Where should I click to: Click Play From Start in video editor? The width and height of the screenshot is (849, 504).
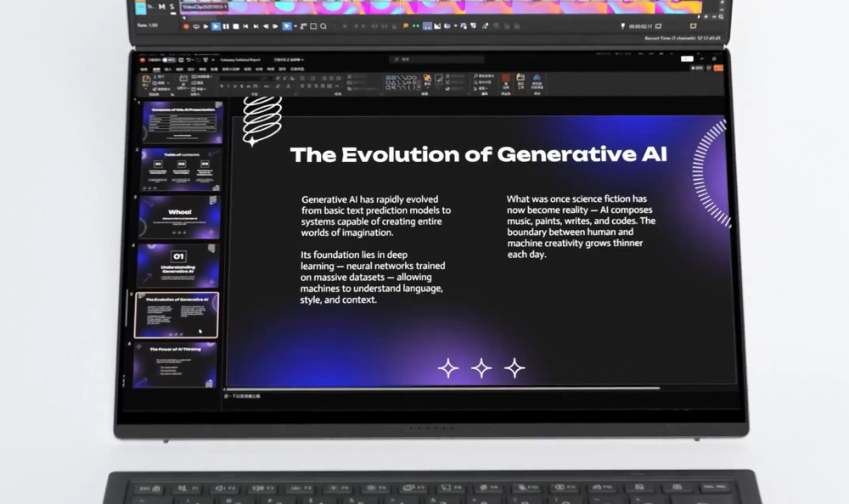pos(205,26)
